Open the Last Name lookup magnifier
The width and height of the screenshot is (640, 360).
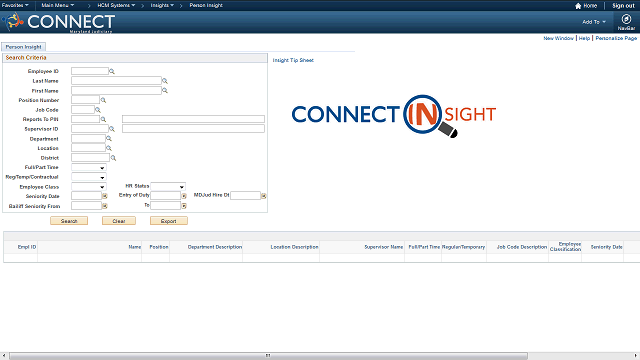click(x=165, y=81)
